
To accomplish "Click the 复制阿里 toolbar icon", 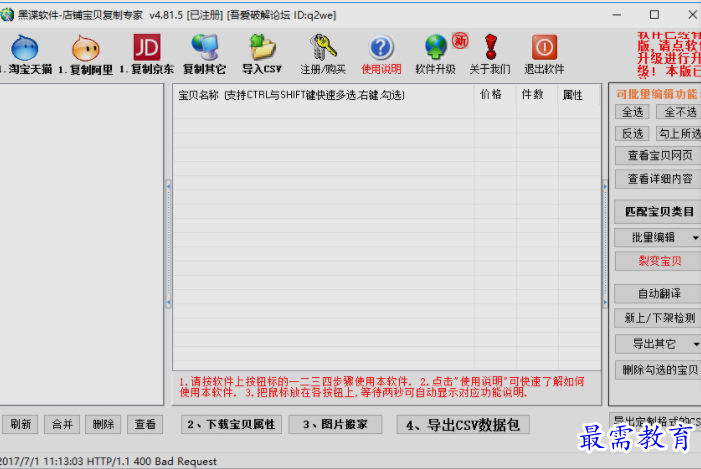I will point(85,48).
